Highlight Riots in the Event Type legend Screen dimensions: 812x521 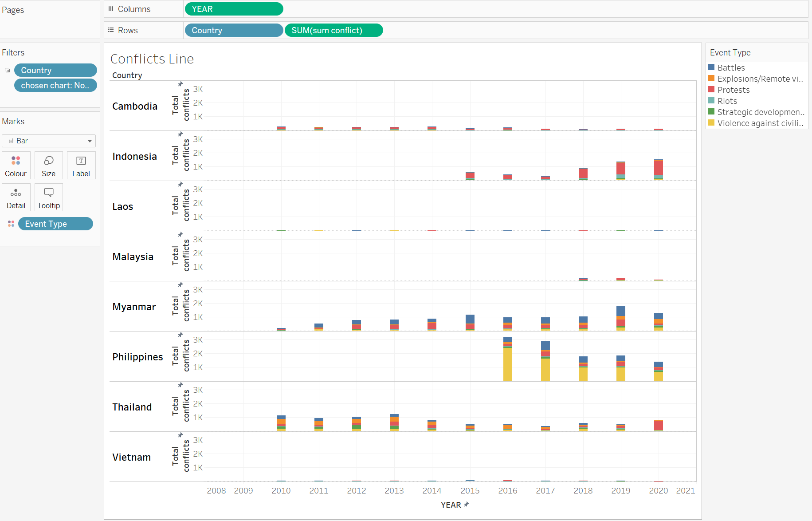(x=727, y=101)
